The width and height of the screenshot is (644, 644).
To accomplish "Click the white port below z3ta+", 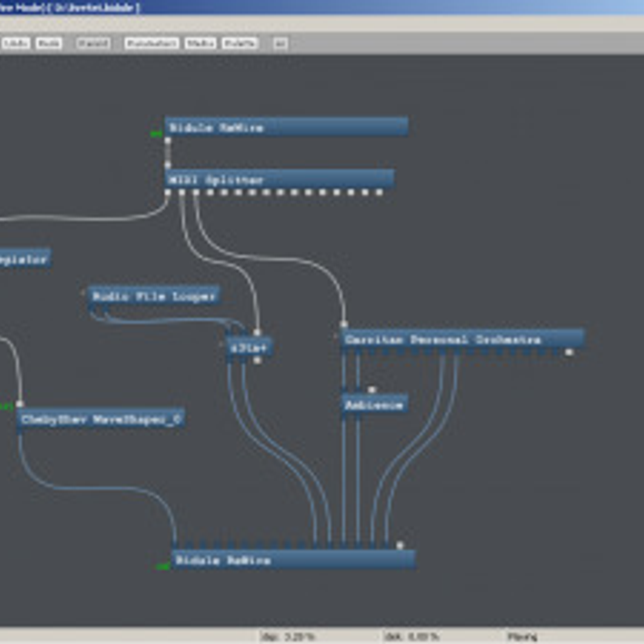I will [257, 361].
